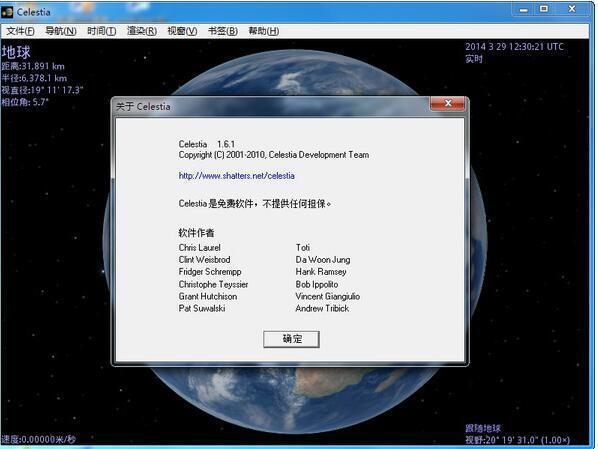Click the 免费软件 disclaimer text

(x=254, y=204)
